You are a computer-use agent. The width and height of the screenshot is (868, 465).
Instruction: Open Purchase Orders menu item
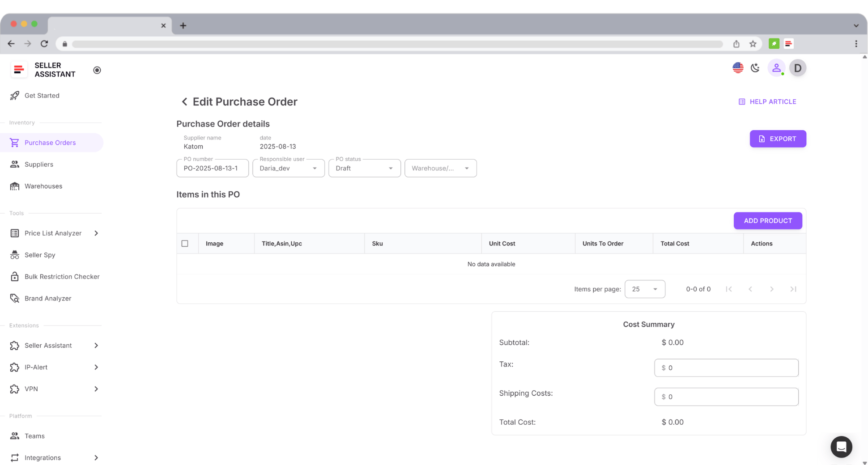[51, 143]
